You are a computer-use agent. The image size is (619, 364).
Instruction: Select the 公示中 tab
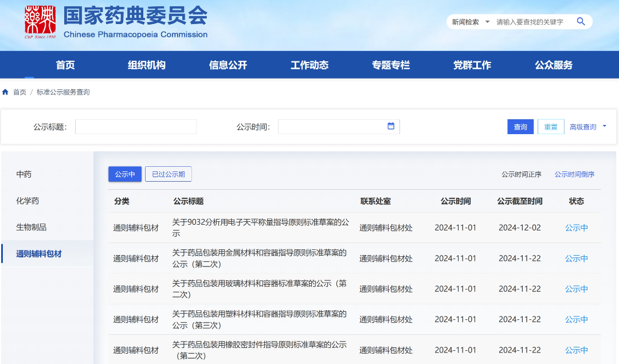(125, 174)
